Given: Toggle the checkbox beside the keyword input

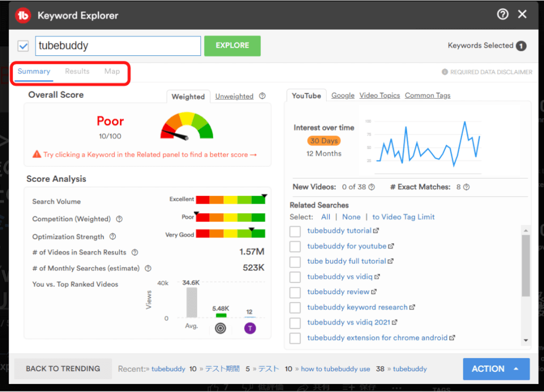Looking at the screenshot, I should click(x=23, y=46).
